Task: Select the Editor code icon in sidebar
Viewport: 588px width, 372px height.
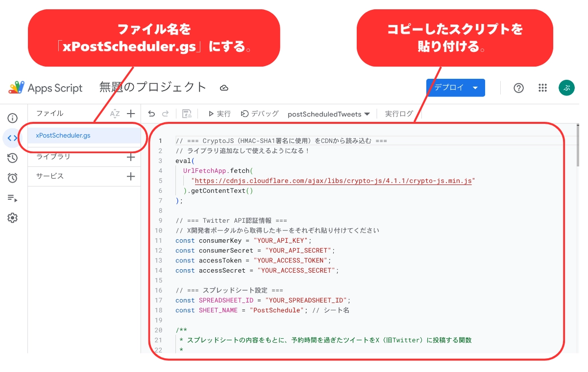Action: click(x=13, y=138)
